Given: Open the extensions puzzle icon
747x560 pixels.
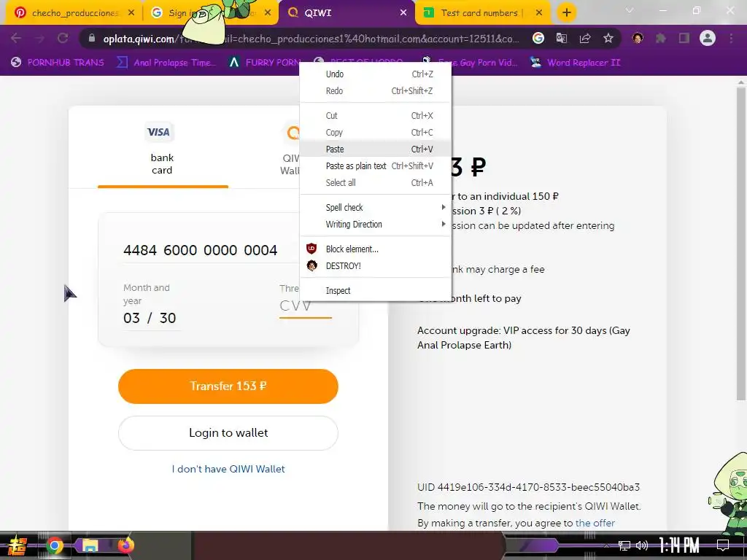Looking at the screenshot, I should [661, 38].
